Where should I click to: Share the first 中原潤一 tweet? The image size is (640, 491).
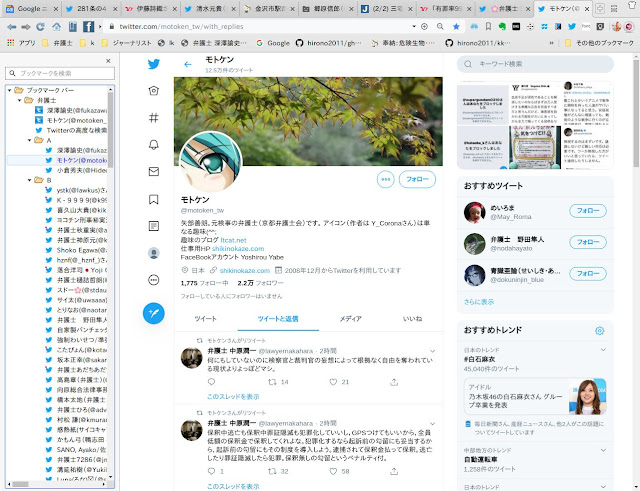(x=394, y=382)
